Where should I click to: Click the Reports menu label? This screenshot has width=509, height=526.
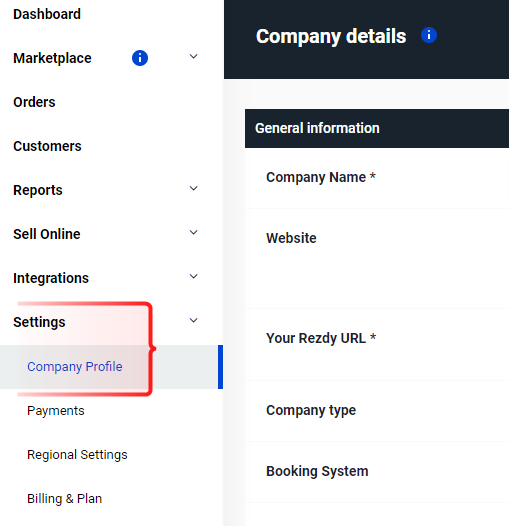tap(38, 190)
